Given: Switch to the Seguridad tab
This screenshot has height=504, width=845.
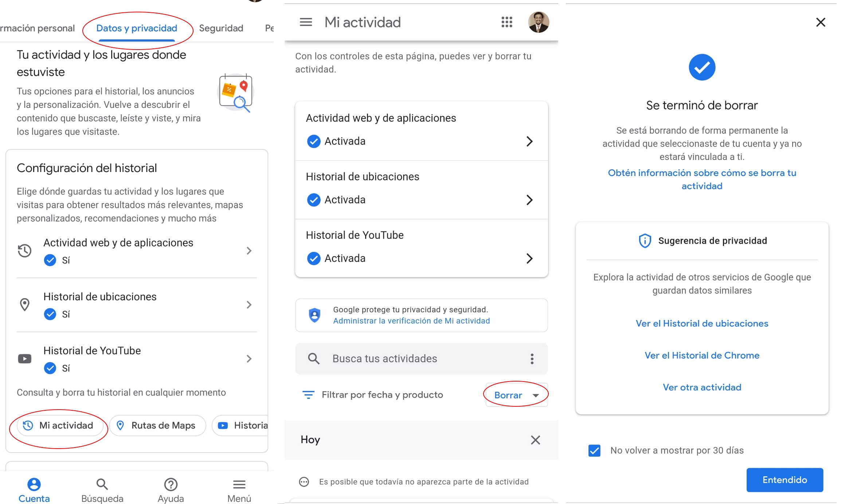Looking at the screenshot, I should (221, 28).
